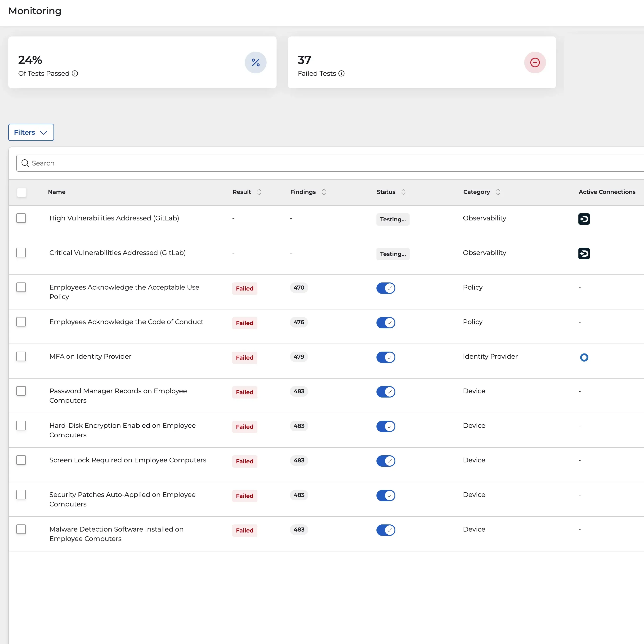Click GitLab connection icon for High Vulnerabilities
Screen dimensions: 644x644
584,219
